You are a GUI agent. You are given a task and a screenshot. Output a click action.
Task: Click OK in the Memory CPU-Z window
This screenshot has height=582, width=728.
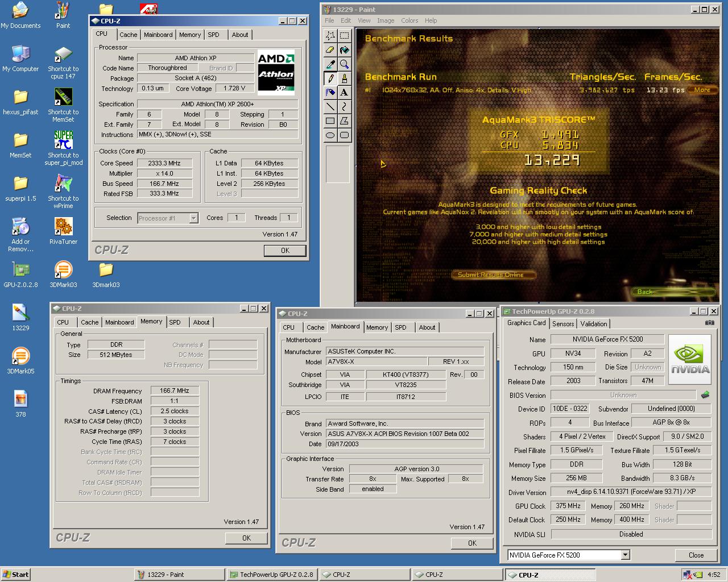click(246, 538)
